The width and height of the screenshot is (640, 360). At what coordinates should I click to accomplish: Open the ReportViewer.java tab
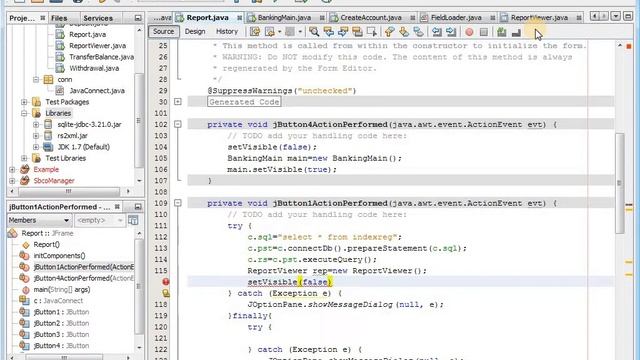tap(539, 18)
